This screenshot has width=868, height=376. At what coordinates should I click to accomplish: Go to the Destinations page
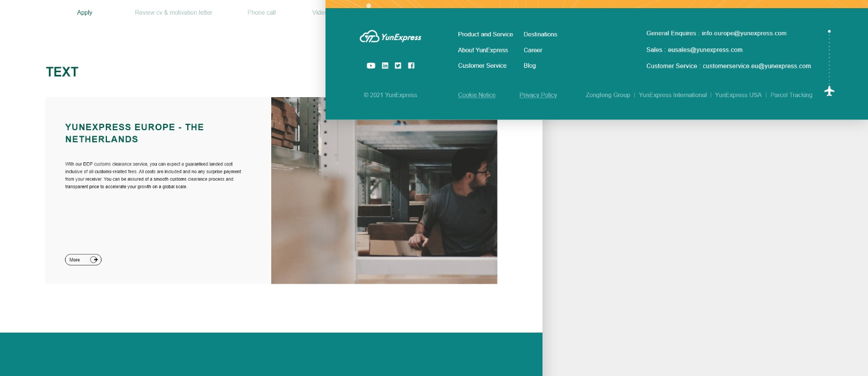click(x=540, y=34)
